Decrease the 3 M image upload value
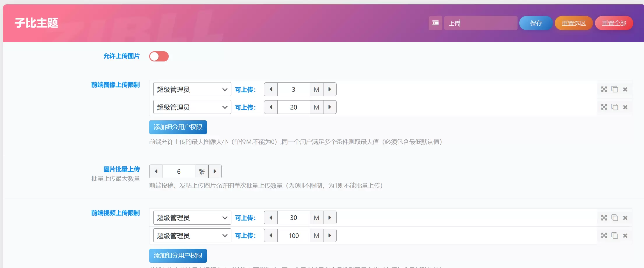 271,89
